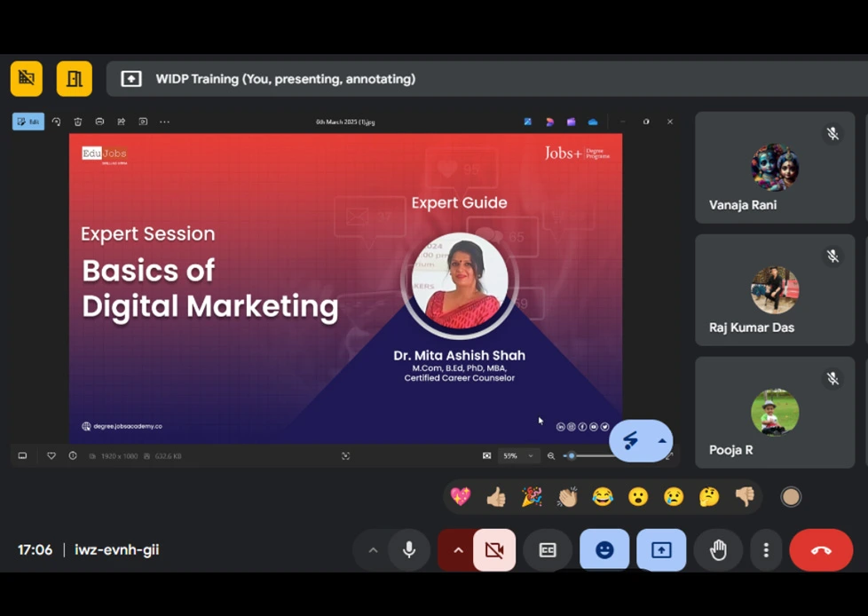Delete the photo with the trash icon
This screenshot has width=868, height=616.
(78, 122)
